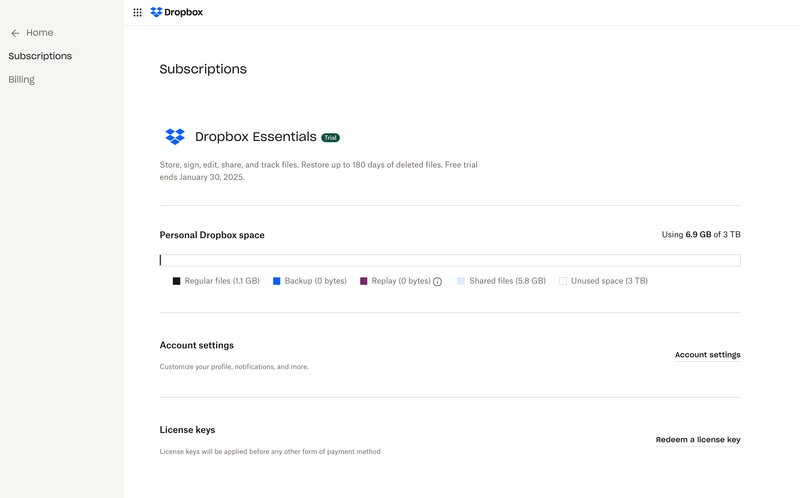The width and height of the screenshot is (800, 498).
Task: Open the app grid launcher icon
Action: pyautogui.click(x=137, y=13)
